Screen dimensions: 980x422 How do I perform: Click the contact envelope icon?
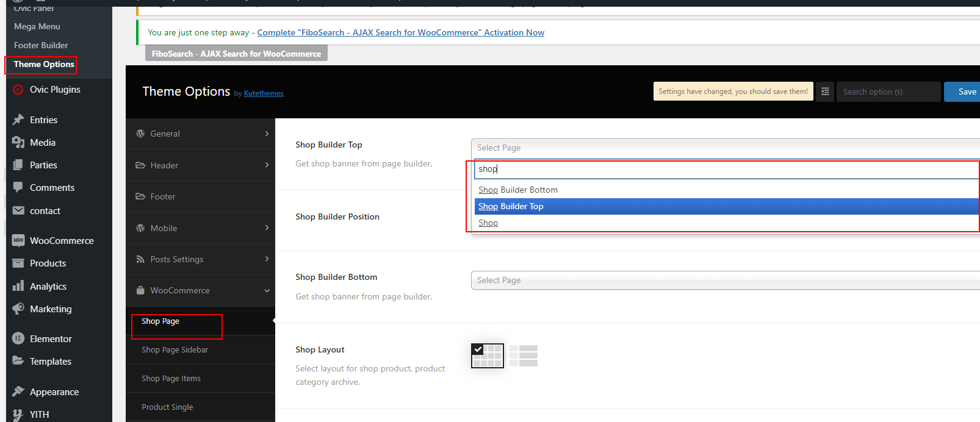click(18, 211)
